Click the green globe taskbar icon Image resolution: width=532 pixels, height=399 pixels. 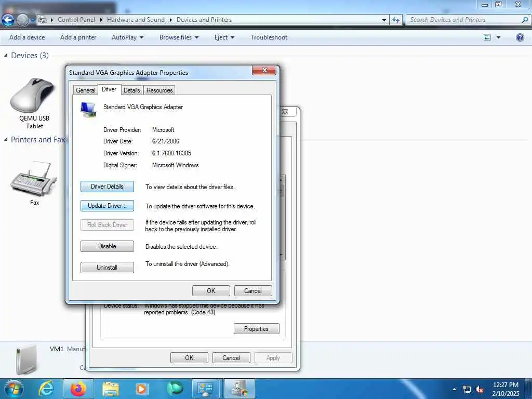pyautogui.click(x=175, y=389)
